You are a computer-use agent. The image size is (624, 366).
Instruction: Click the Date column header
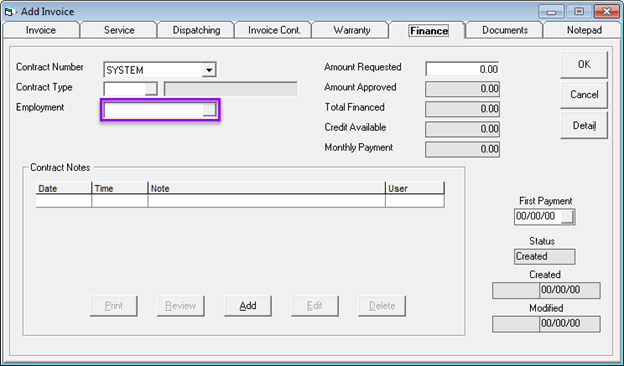64,188
